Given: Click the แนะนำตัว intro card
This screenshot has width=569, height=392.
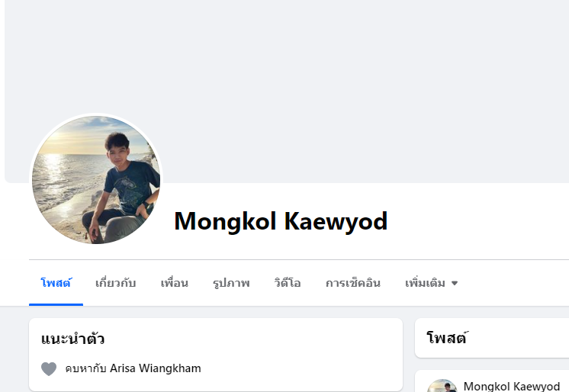Looking at the screenshot, I should (x=216, y=355).
